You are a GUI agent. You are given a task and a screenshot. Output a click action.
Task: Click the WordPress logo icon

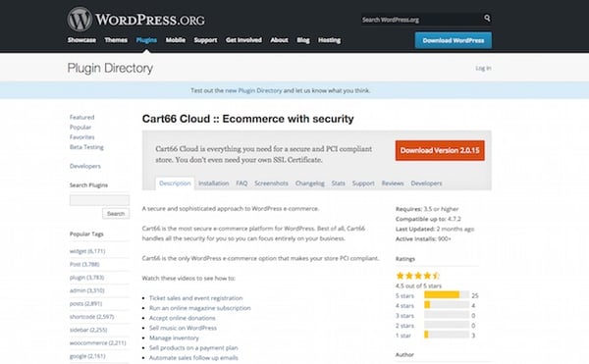80,20
